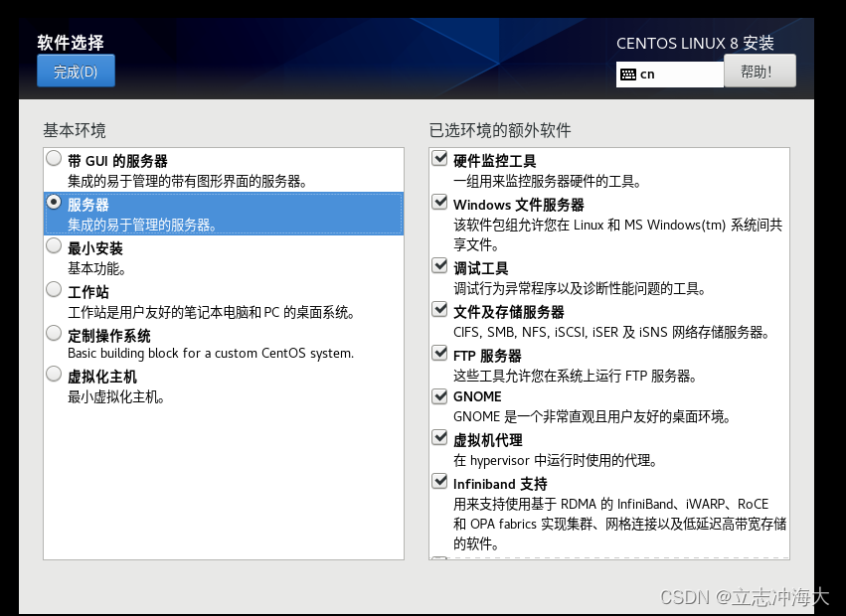Click the 基本功能。 description text

click(96, 268)
